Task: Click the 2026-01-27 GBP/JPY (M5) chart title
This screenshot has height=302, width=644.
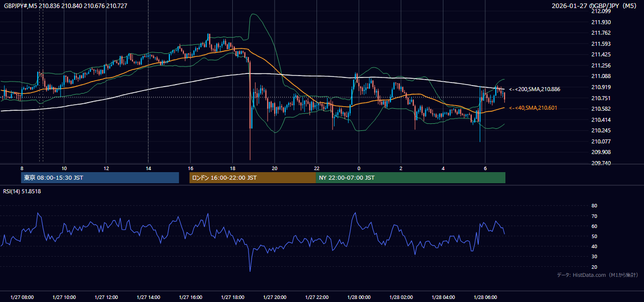Action: click(594, 6)
